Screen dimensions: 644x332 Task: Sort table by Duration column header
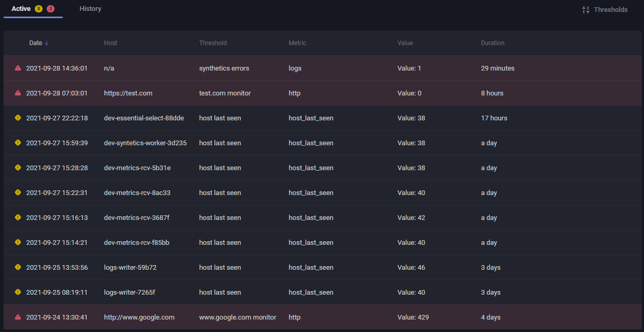492,43
